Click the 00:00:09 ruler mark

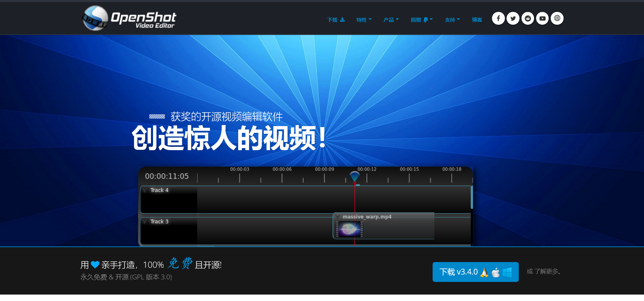pos(324,169)
